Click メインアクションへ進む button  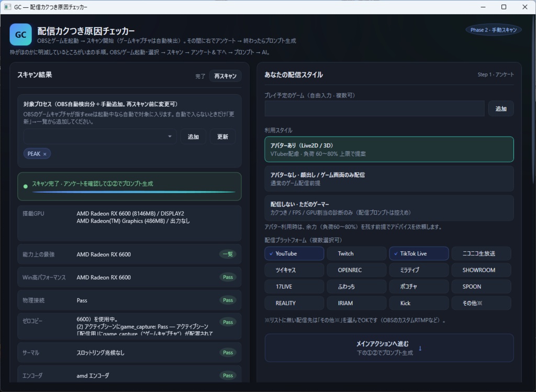tap(389, 348)
